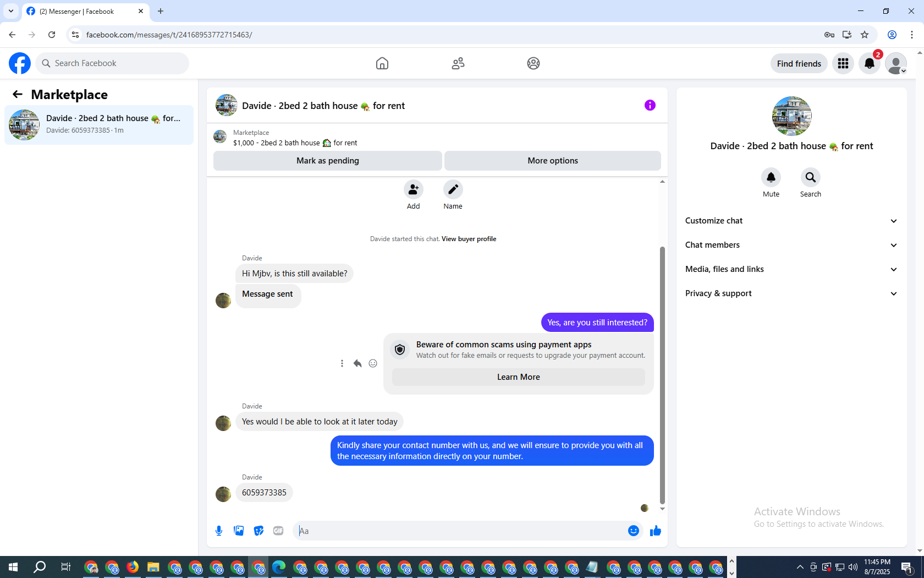Screen dimensions: 924x578
Task: Open the listing thumbnail in the Marketplace banner
Action: (220, 137)
